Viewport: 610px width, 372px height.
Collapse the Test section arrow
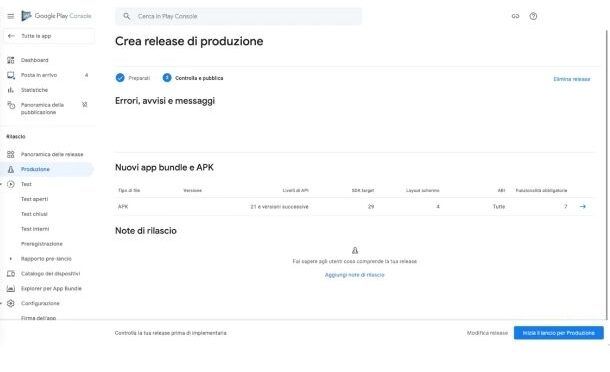[1, 184]
